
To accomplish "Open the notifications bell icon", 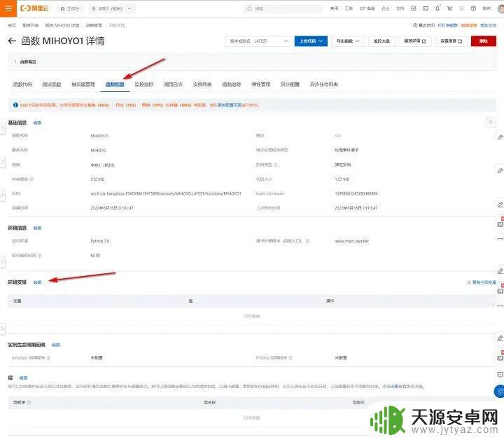I will pyautogui.click(x=437, y=8).
